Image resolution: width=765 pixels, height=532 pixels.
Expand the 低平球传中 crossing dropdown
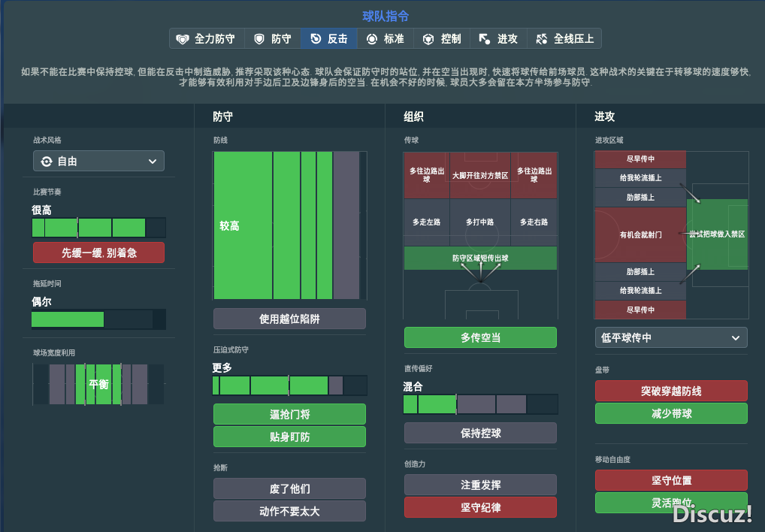pos(670,338)
